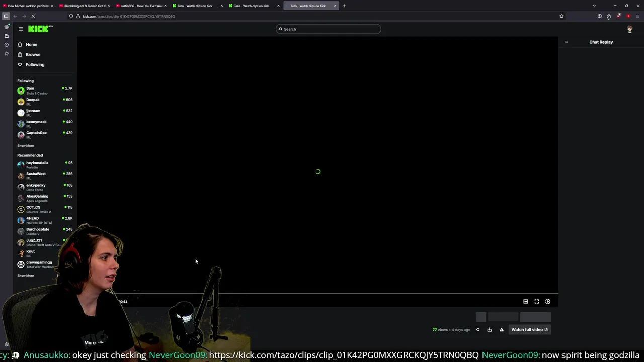Collapse the Chat Replay panel
Image resolution: width=644 pixels, height=362 pixels.
click(x=566, y=42)
